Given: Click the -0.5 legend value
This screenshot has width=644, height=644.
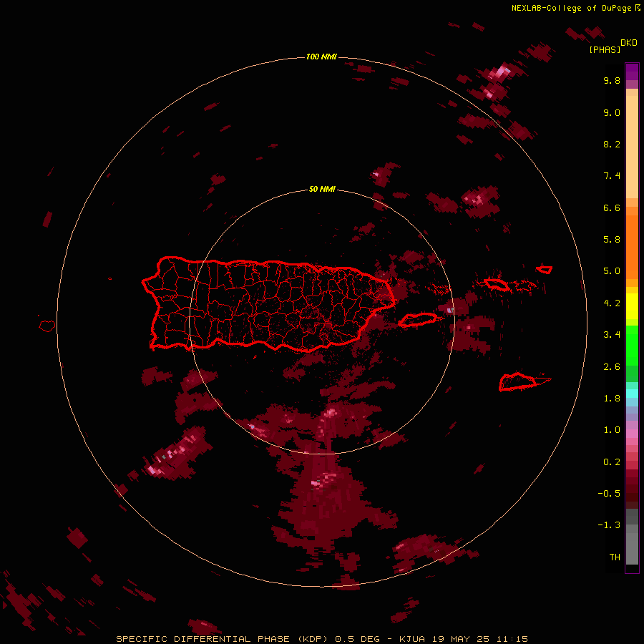Looking at the screenshot, I should point(609,494).
